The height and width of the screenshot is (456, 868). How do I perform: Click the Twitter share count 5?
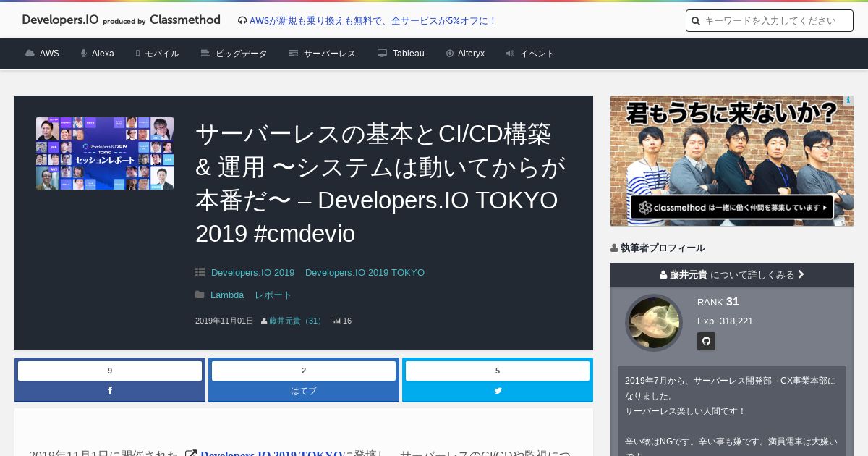coord(498,371)
